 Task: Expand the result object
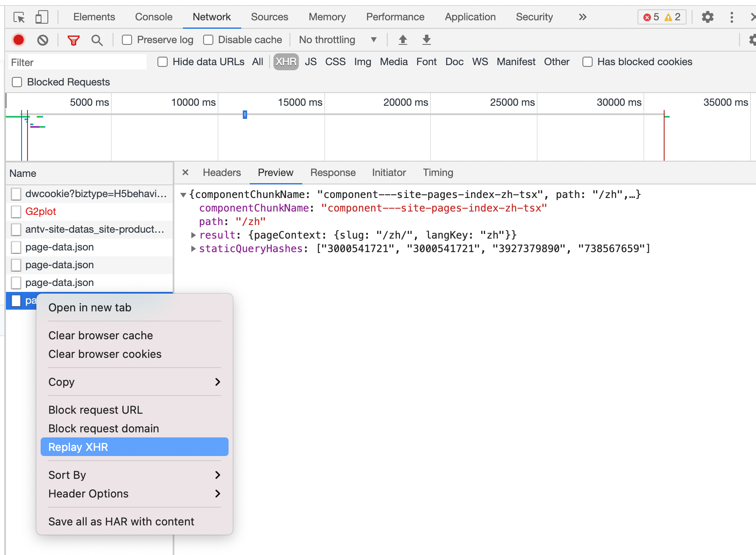tap(193, 235)
